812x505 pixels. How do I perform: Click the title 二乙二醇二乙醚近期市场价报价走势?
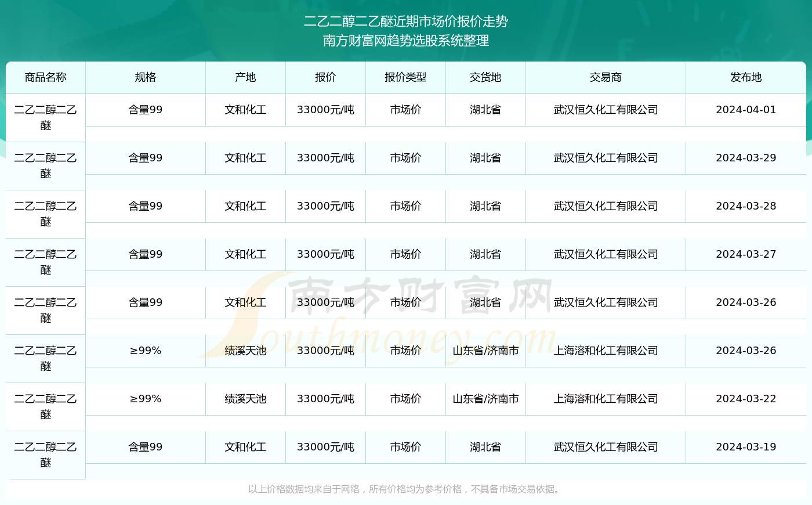click(x=406, y=21)
